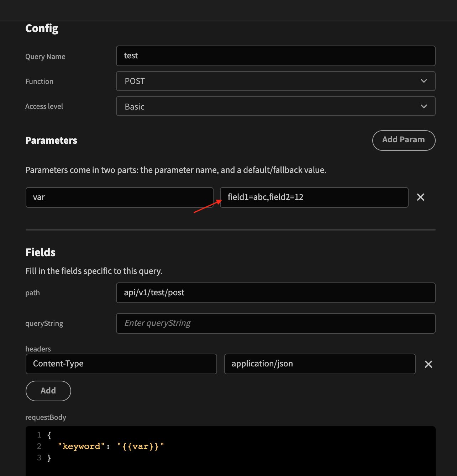The height and width of the screenshot is (476, 457).
Task: Click the Parameters section heading
Action: coord(51,140)
